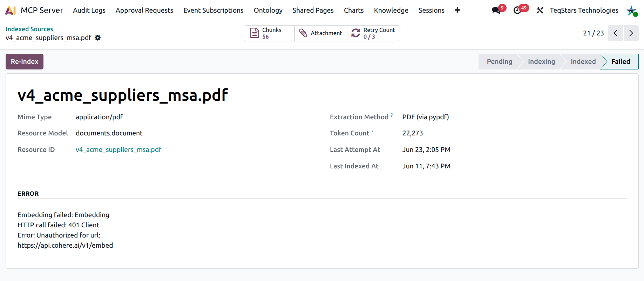644x281 pixels.
Task: Show Extraction Method help tooltip question mark
Action: coord(392,115)
